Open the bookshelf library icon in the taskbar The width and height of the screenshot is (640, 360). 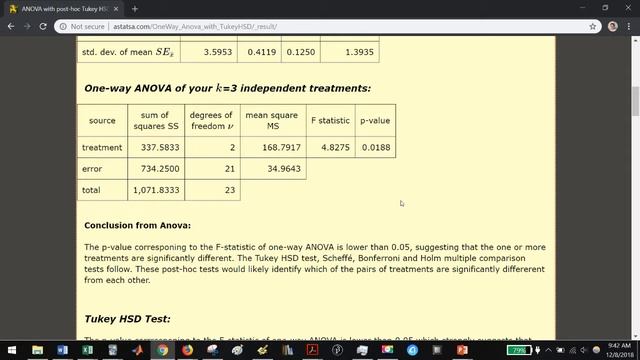(x=287, y=350)
